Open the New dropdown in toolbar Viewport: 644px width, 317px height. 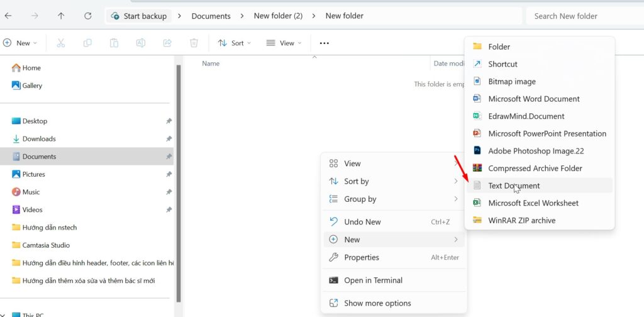point(20,43)
